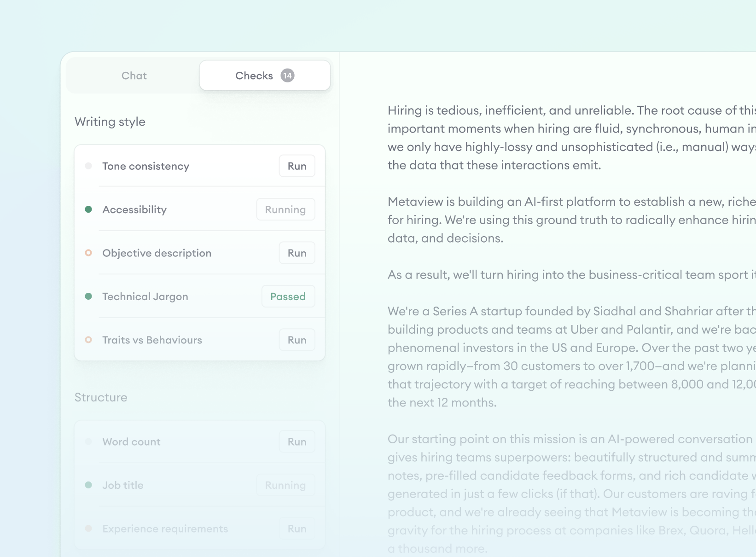Click the Structure section heading

pyautogui.click(x=101, y=397)
